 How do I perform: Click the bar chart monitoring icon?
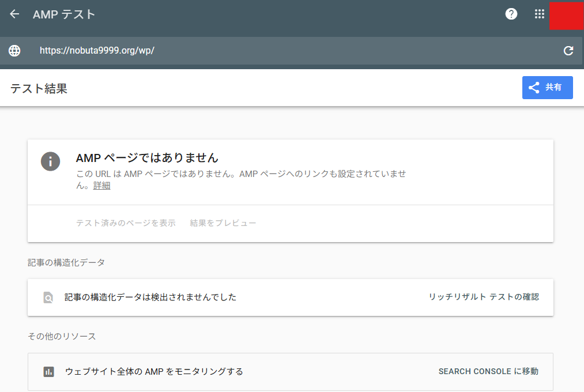[x=48, y=372]
